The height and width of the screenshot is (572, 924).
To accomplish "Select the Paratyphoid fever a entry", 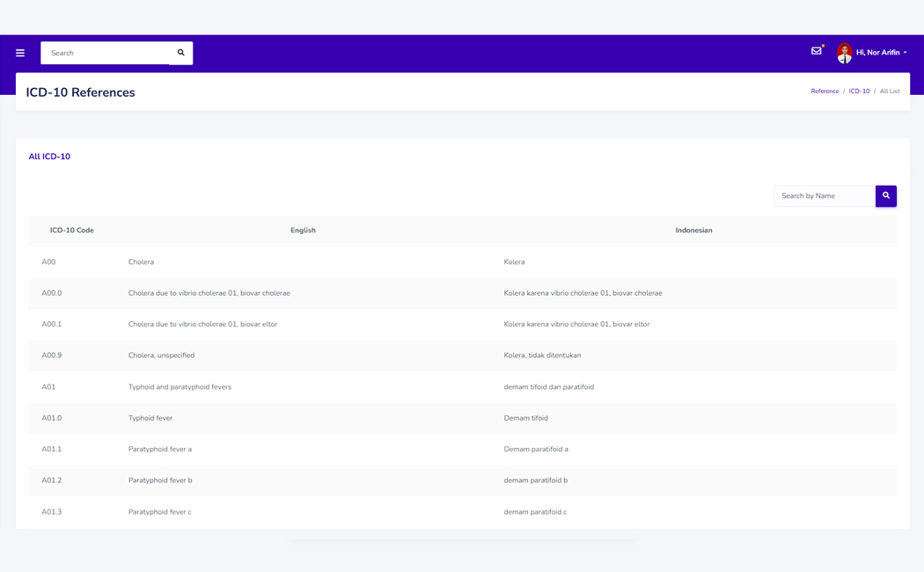I will tap(159, 449).
